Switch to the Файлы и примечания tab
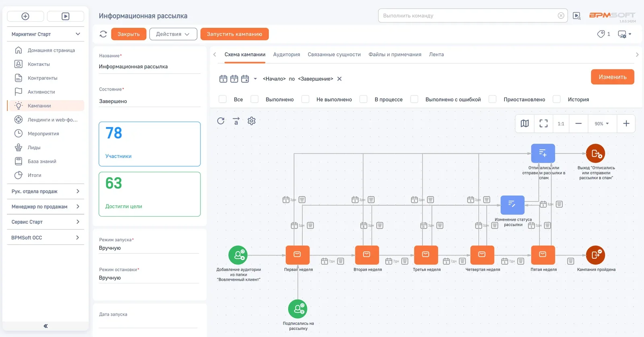The height and width of the screenshot is (337, 644). coord(395,54)
